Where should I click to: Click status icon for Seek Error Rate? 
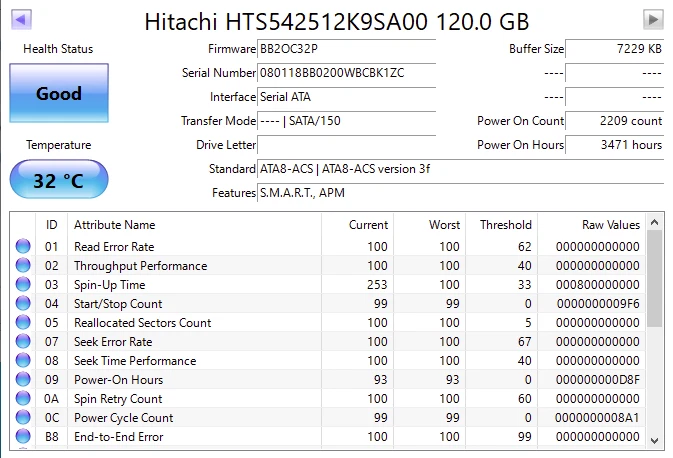click(x=23, y=341)
